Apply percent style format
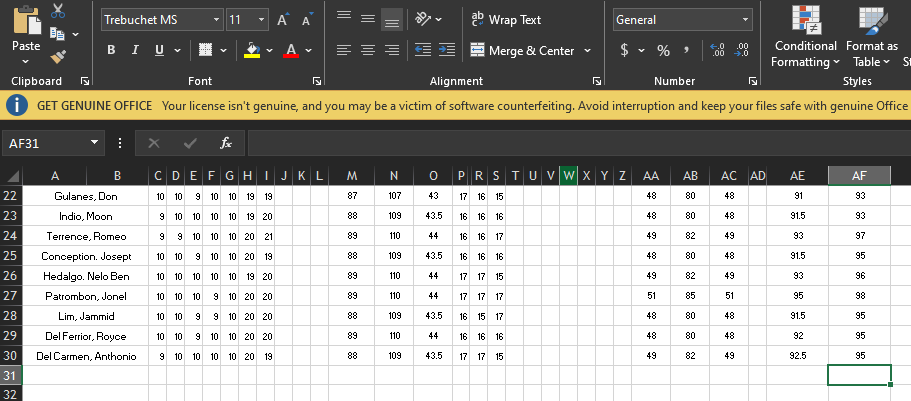911x401 pixels. (x=663, y=51)
